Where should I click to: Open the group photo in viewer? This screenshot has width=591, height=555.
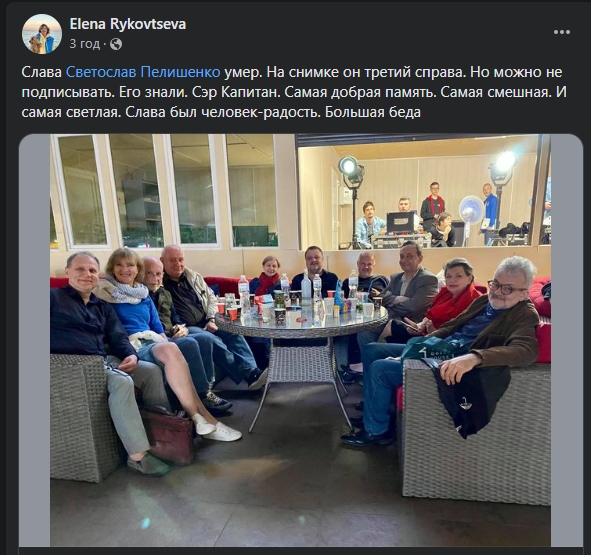[x=300, y=340]
